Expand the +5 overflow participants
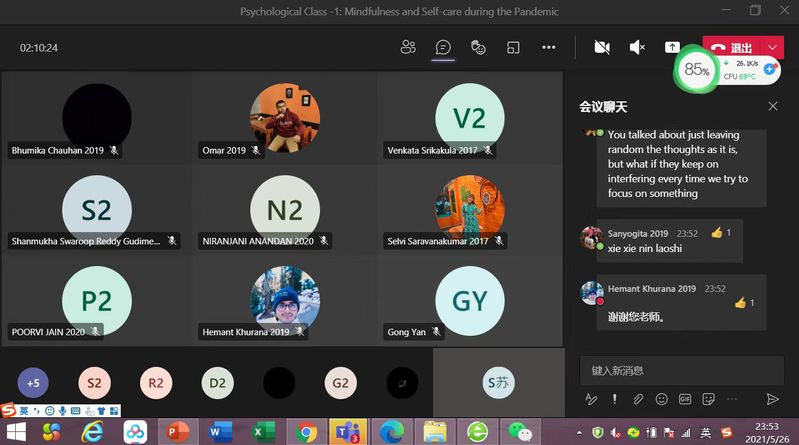The height and width of the screenshot is (445, 799). click(33, 382)
